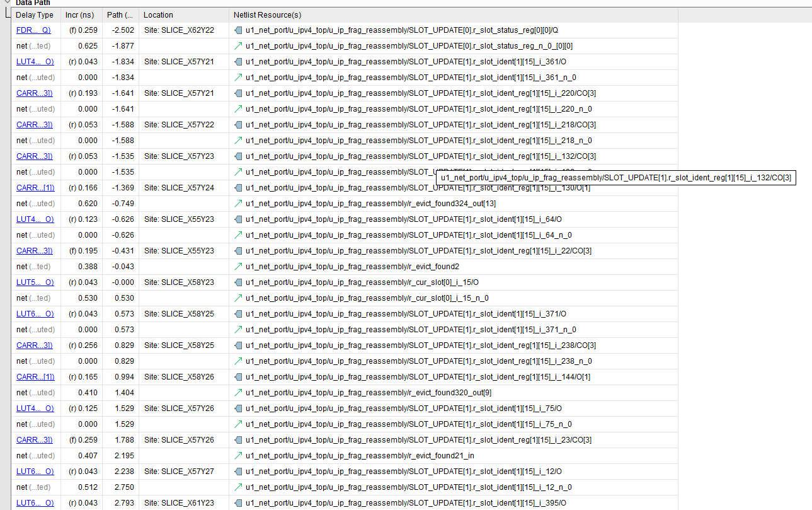
Task: Click pin icon beside r_cur_slot[0]_i_15/O
Action: coord(237,282)
